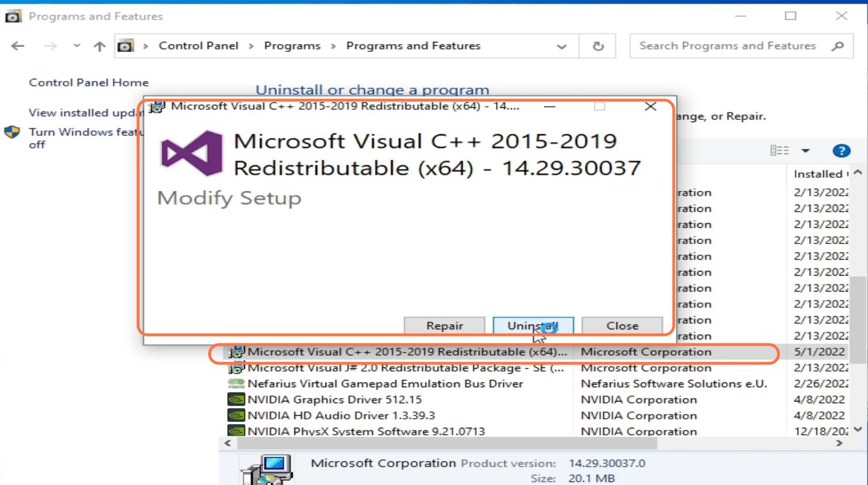Click the Up one level arrow
This screenshot has width=868, height=485.
(x=100, y=46)
